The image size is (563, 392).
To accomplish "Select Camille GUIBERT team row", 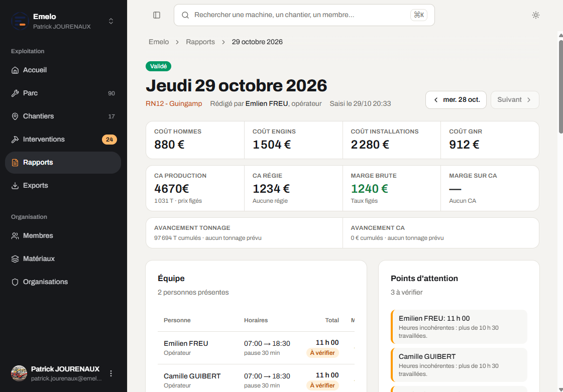I will (256, 378).
